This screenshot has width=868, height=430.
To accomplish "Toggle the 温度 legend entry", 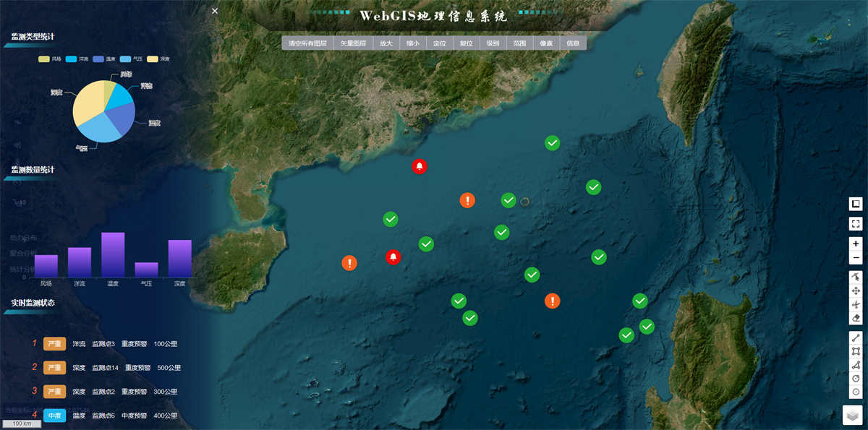I will pos(104,59).
